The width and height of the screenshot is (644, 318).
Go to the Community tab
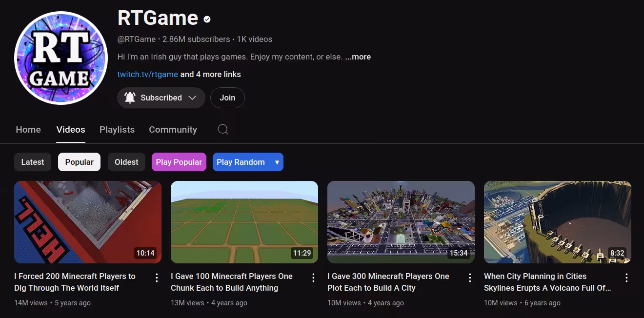173,129
